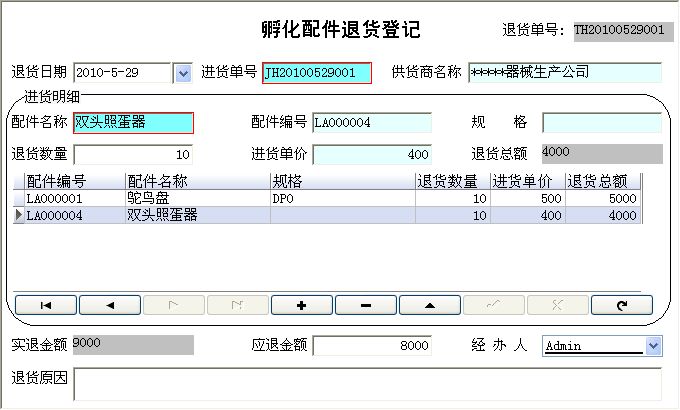Click the 退货原因 text area
The height and width of the screenshot is (410, 680).
point(368,384)
